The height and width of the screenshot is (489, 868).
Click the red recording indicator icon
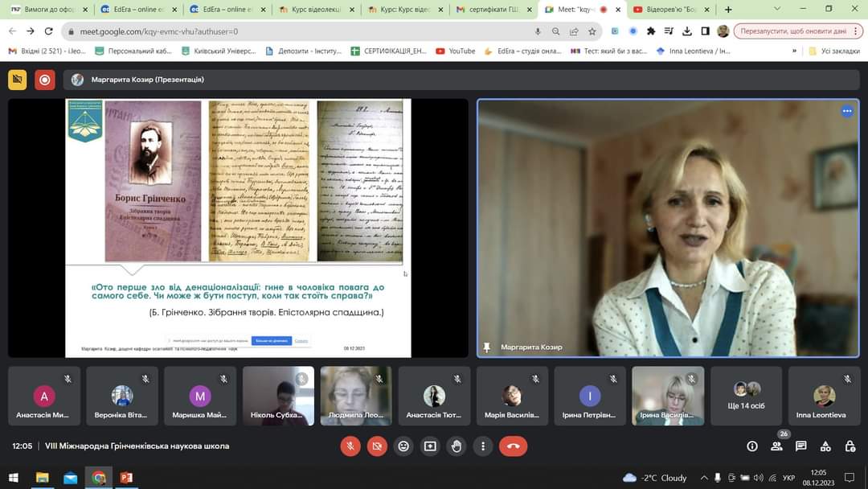coord(45,80)
